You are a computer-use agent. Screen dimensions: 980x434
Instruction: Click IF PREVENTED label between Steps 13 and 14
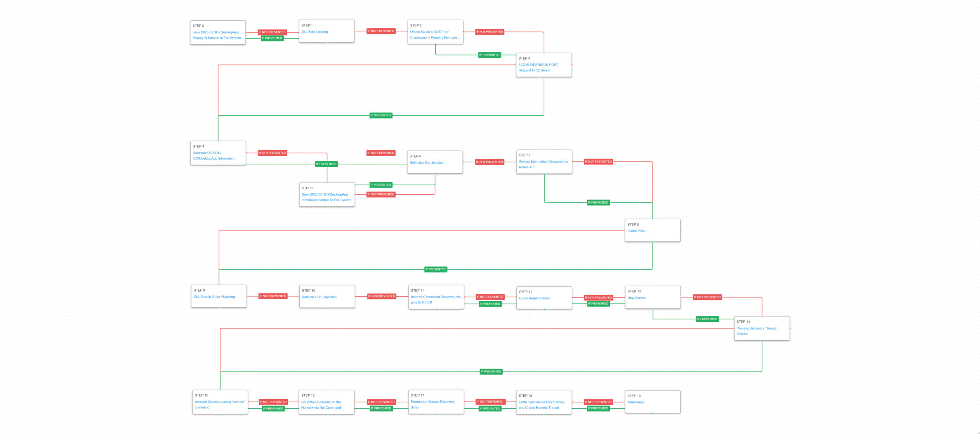point(707,319)
